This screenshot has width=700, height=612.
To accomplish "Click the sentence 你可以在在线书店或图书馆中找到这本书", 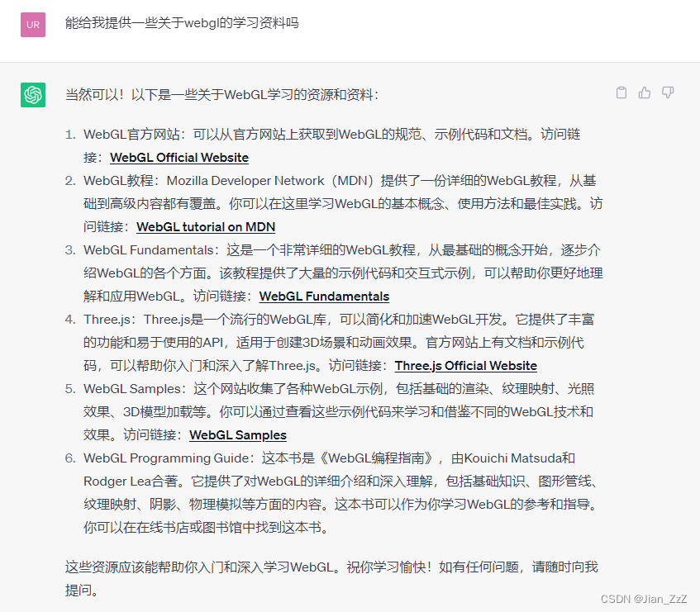I will [x=207, y=528].
